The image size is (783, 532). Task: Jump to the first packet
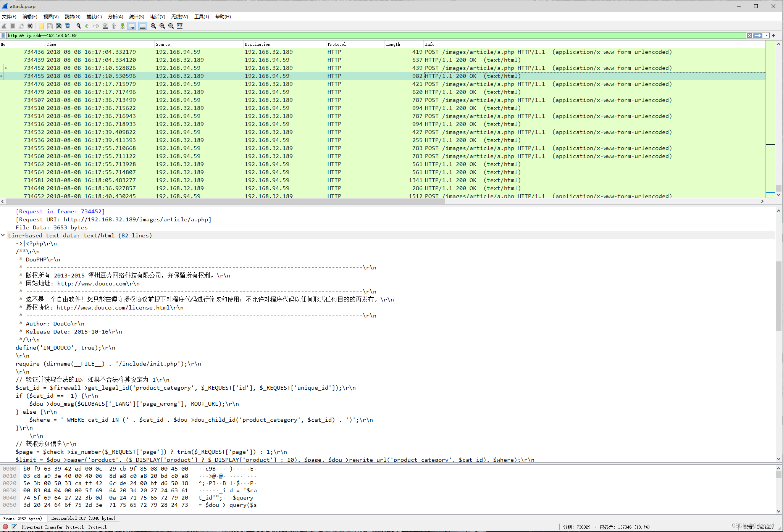tap(114, 26)
